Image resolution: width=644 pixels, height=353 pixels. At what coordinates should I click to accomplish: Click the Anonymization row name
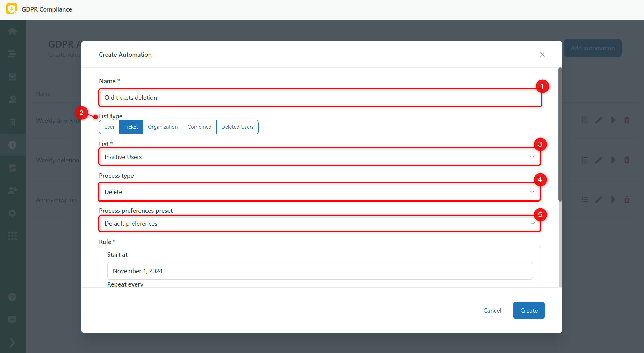(x=56, y=200)
